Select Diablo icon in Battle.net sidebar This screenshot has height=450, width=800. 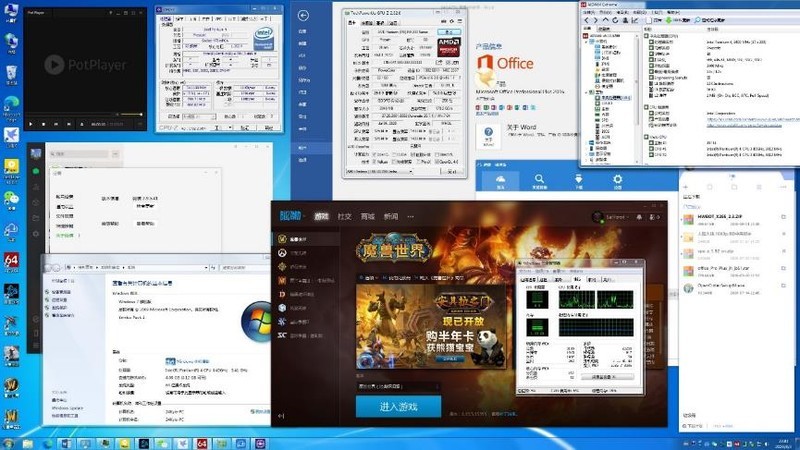[282, 294]
